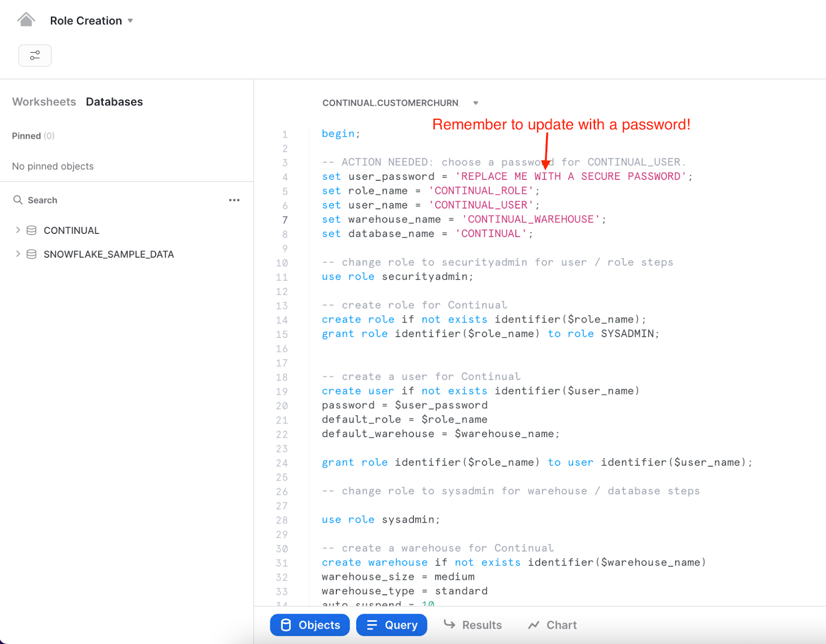The height and width of the screenshot is (644, 826).
Task: Toggle the Objects panel button
Action: pos(310,625)
